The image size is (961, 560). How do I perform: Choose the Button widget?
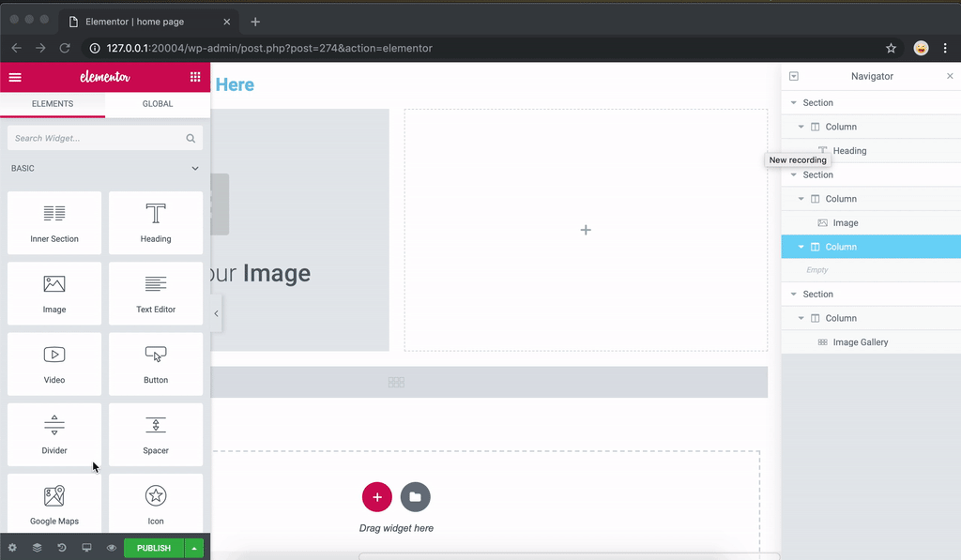pos(156,364)
